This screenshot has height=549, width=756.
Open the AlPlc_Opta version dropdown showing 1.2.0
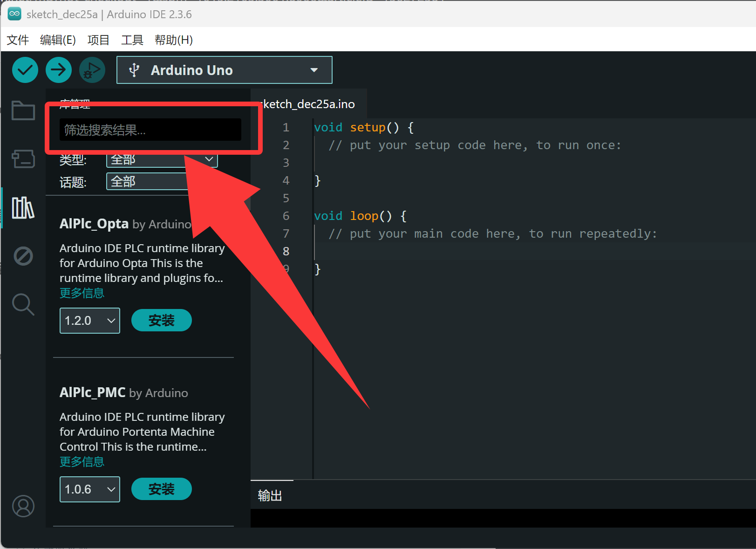(89, 320)
